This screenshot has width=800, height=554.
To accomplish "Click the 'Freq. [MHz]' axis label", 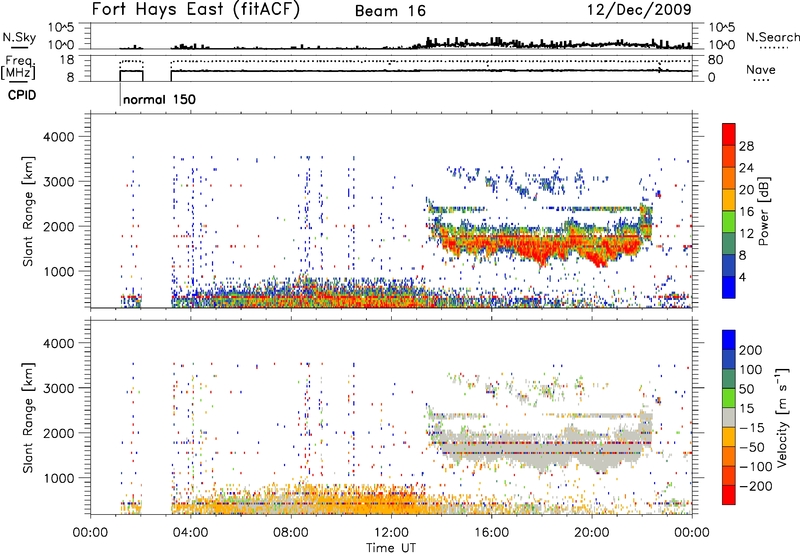I will coord(18,67).
